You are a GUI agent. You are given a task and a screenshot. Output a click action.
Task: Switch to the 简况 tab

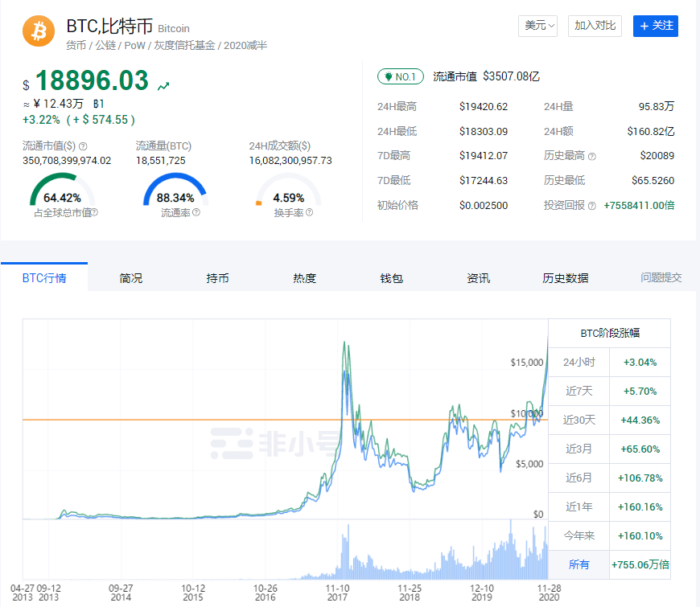[131, 278]
